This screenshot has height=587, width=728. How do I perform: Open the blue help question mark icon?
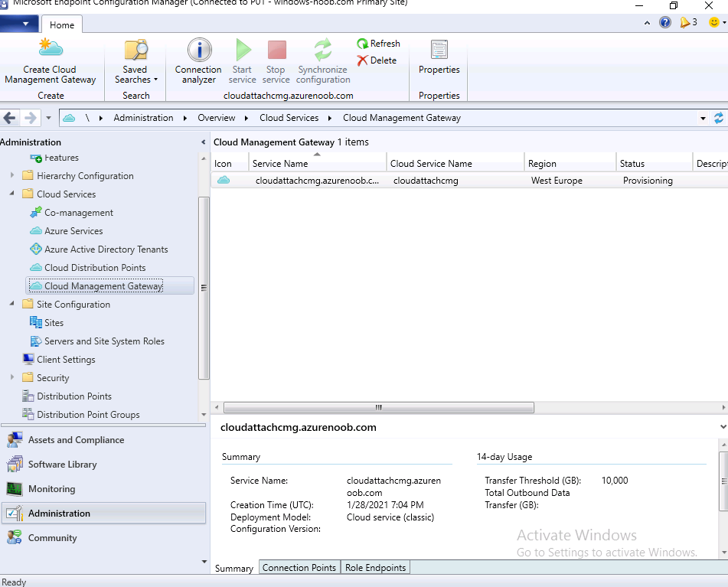[665, 22]
